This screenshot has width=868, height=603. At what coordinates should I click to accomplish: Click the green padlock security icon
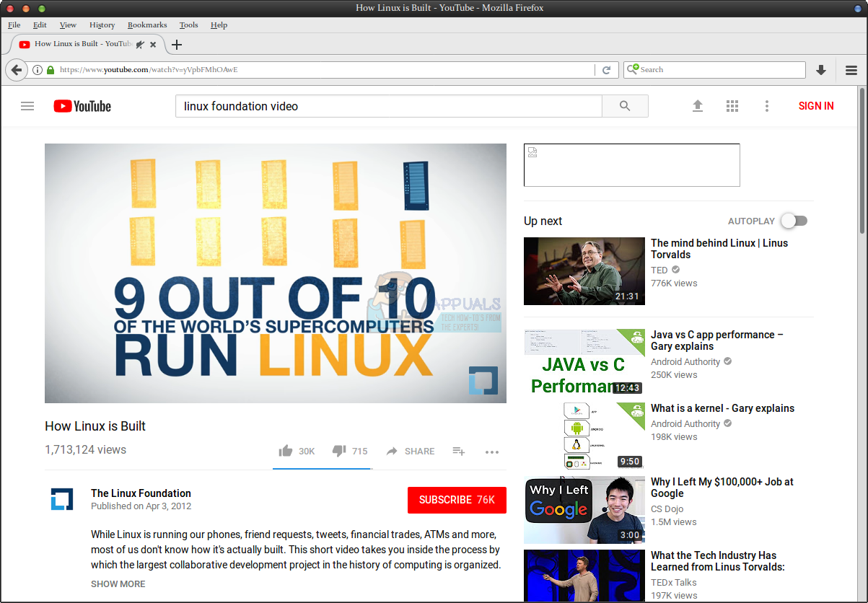(x=51, y=70)
